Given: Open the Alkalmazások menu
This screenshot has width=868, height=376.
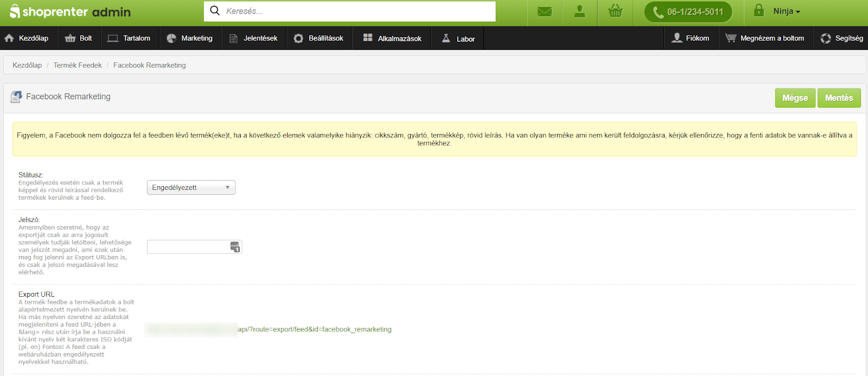Looking at the screenshot, I should point(392,38).
